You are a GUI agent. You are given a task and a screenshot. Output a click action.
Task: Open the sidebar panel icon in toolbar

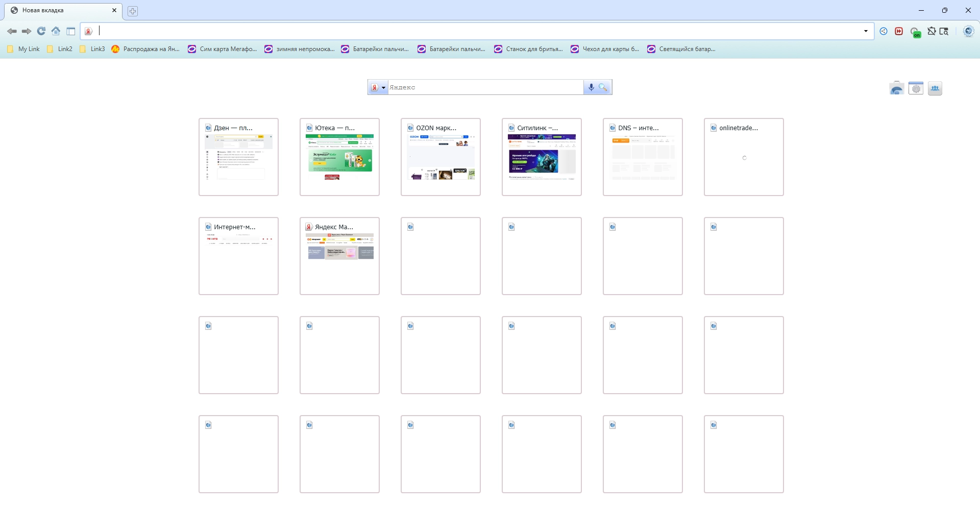click(71, 31)
